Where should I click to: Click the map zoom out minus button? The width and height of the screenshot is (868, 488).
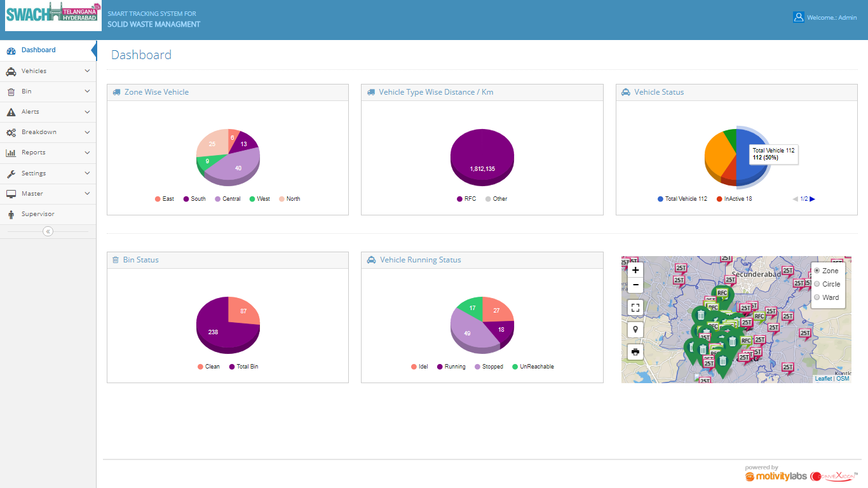(x=635, y=285)
